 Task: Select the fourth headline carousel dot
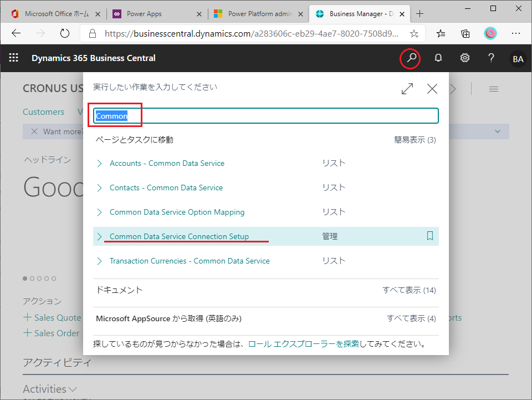point(47,279)
